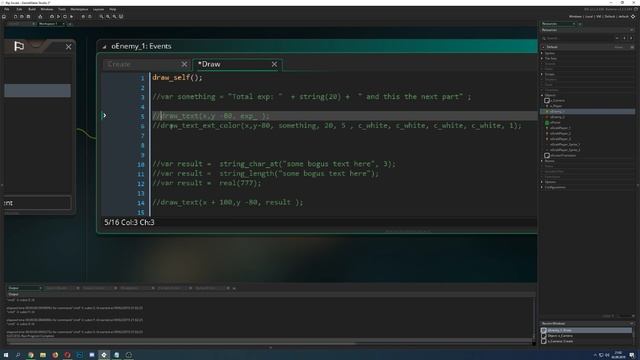Open the Marketplace menu
Image resolution: width=640 pixels, height=360 pixels.
(x=79, y=9)
